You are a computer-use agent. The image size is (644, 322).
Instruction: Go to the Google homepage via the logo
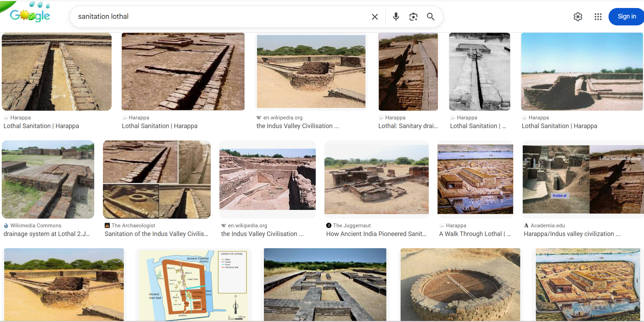click(30, 15)
